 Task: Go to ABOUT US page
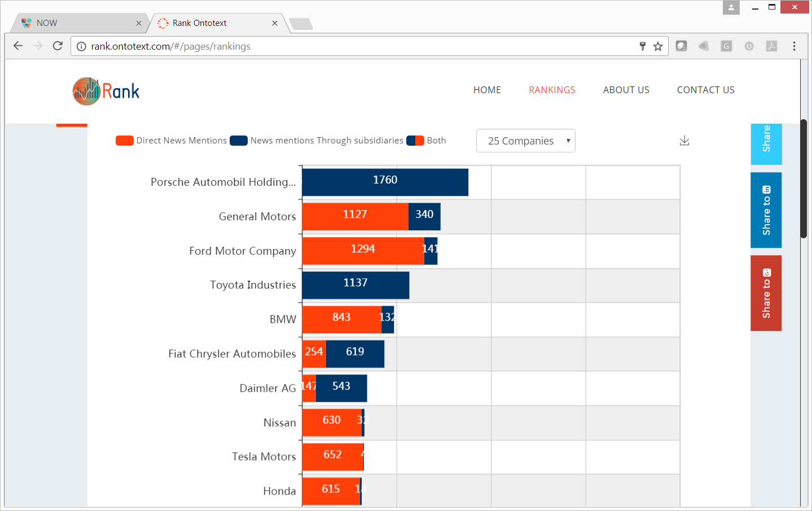coord(626,90)
